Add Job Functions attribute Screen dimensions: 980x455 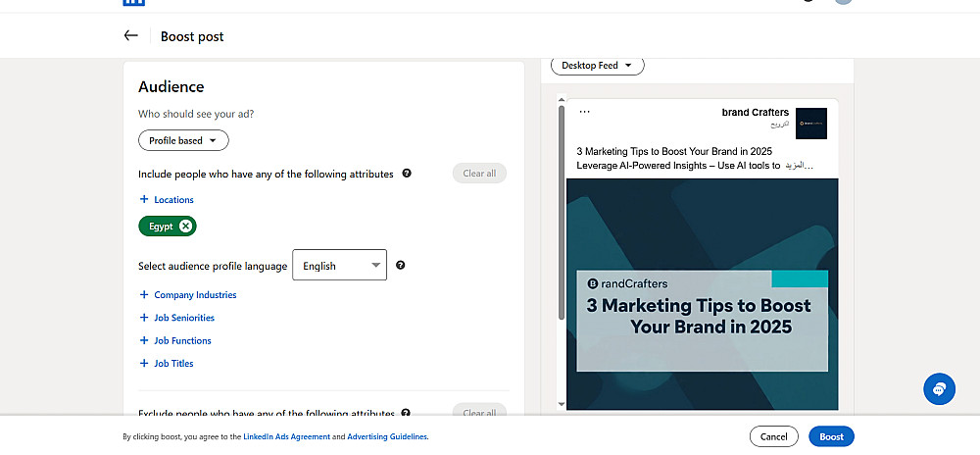coord(182,340)
